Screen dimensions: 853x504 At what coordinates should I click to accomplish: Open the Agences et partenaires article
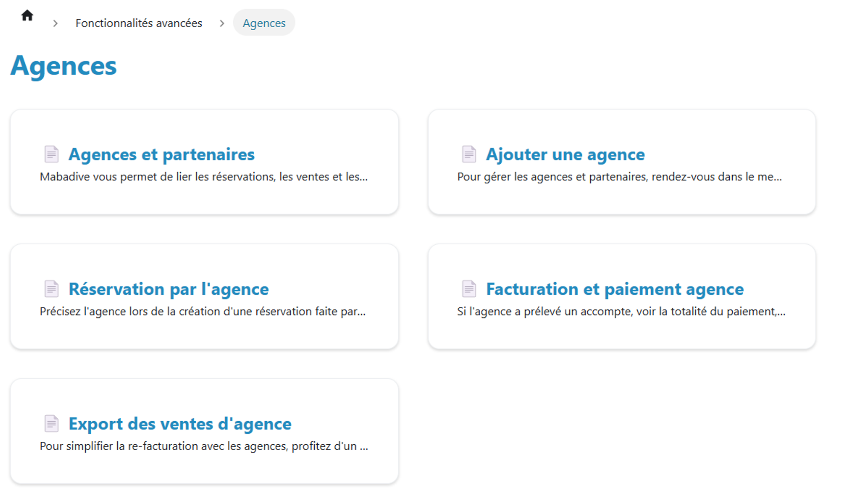[161, 154]
